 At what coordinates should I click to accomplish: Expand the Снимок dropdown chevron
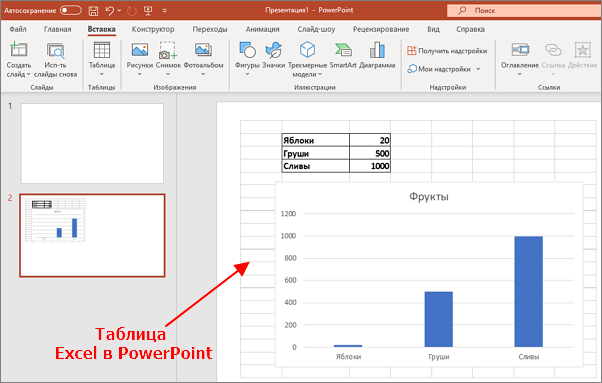point(168,74)
